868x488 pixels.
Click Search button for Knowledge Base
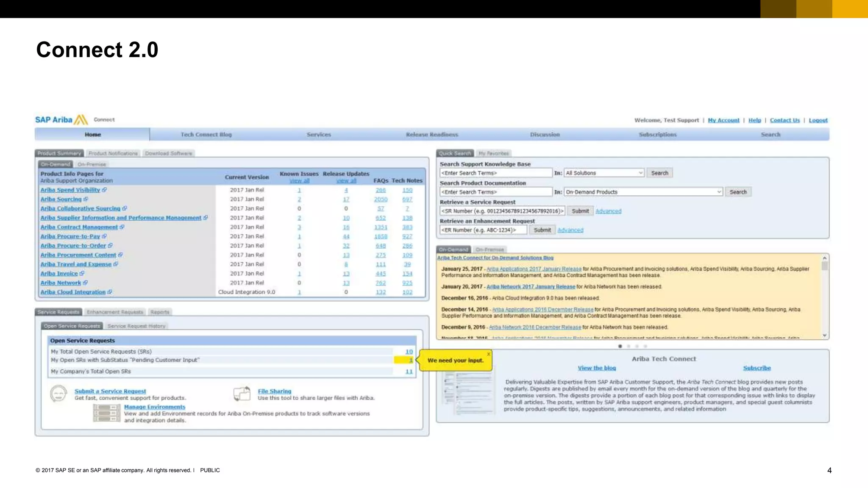tap(659, 173)
